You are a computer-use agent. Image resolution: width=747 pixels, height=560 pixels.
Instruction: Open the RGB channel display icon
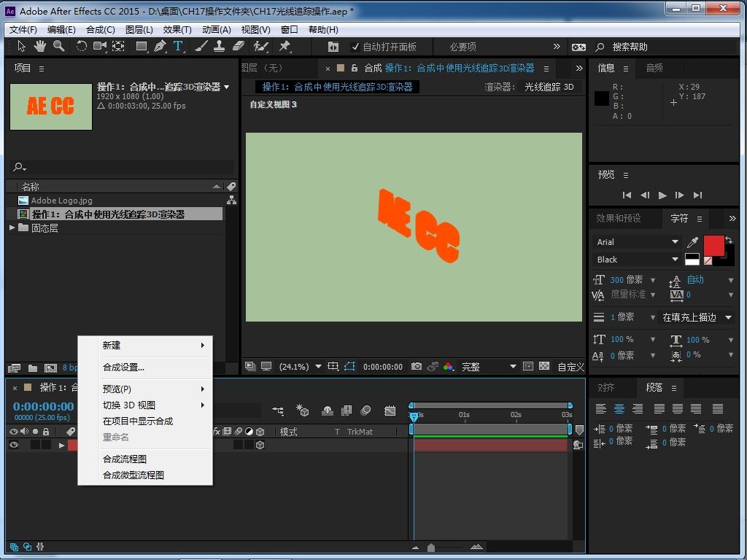[x=448, y=366]
